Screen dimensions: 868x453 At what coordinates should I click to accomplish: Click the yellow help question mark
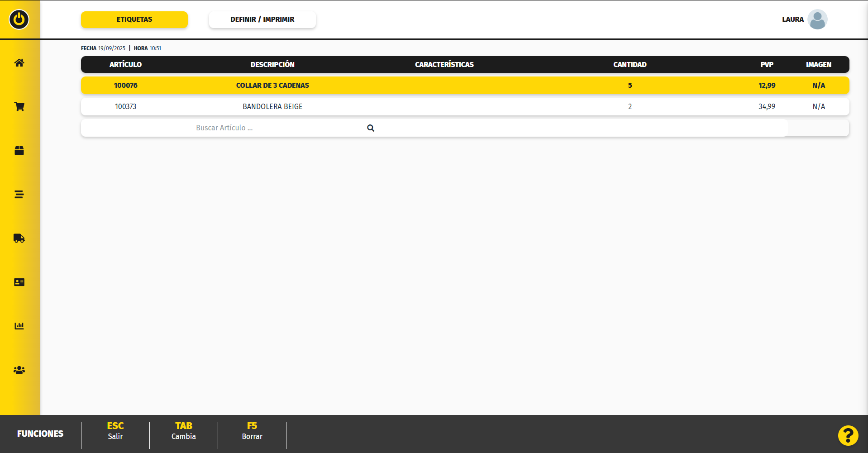[x=848, y=435]
